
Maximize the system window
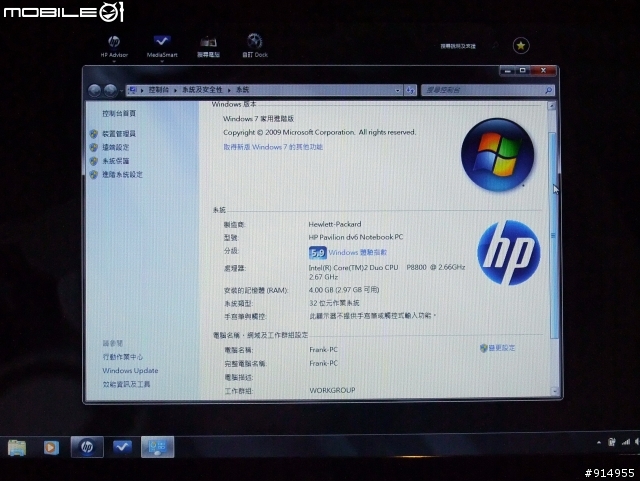coord(523,71)
